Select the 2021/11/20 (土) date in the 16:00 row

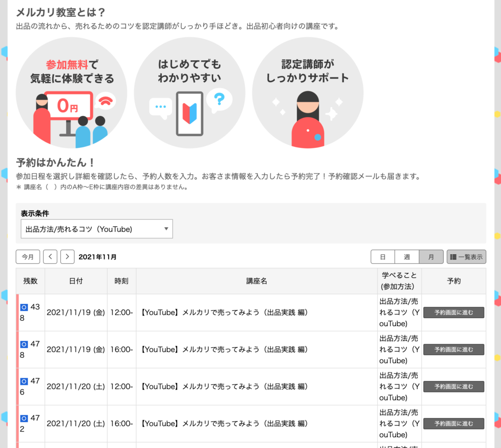(x=76, y=424)
